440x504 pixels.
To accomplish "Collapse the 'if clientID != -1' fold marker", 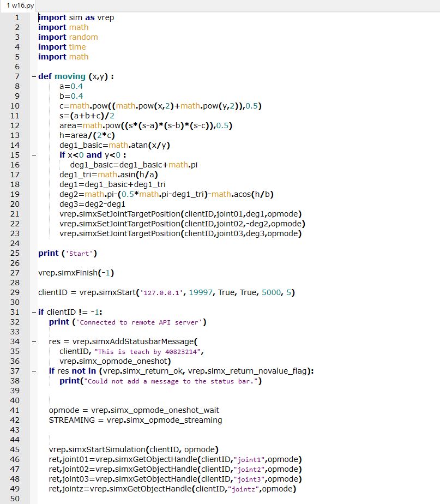I will pyautogui.click(x=34, y=312).
